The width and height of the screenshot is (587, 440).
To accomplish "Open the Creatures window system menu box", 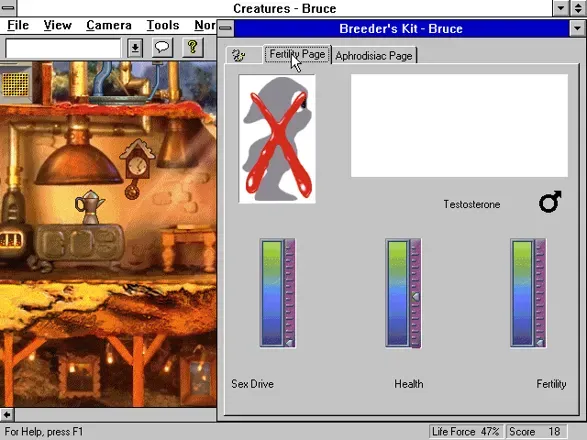I will 8,7.
